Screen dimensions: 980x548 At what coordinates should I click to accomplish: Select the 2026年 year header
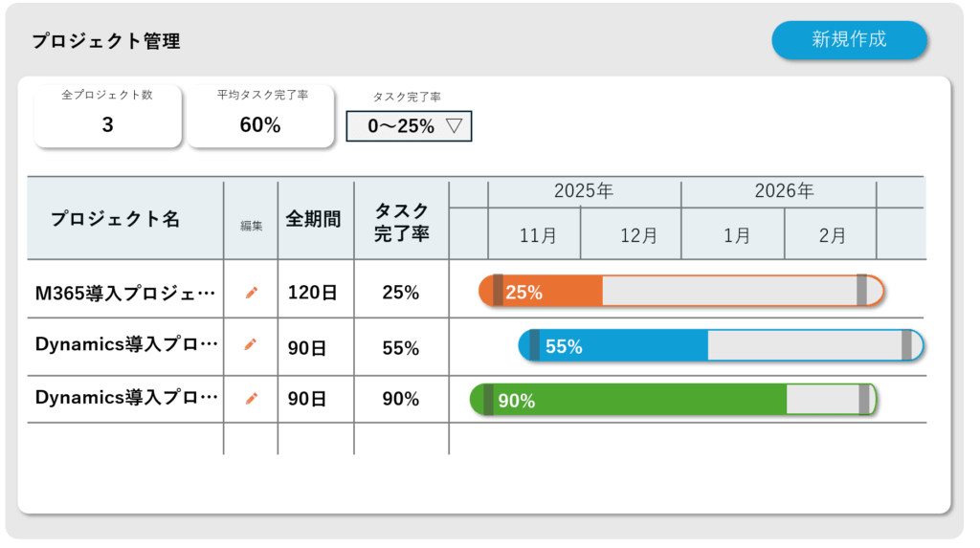tap(783, 191)
